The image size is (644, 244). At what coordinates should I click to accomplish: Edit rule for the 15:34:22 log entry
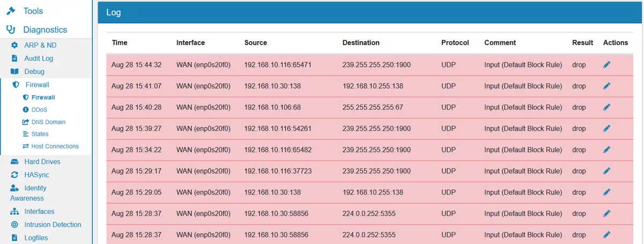(606, 150)
